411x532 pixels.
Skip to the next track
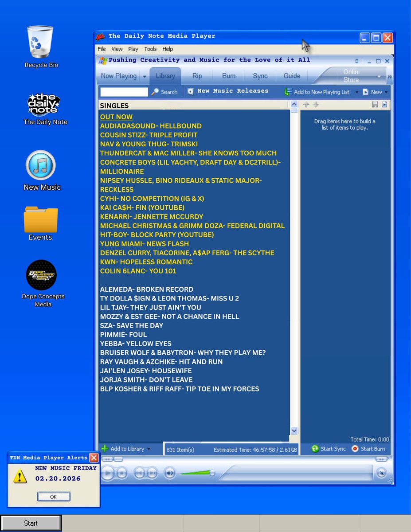[152, 473]
